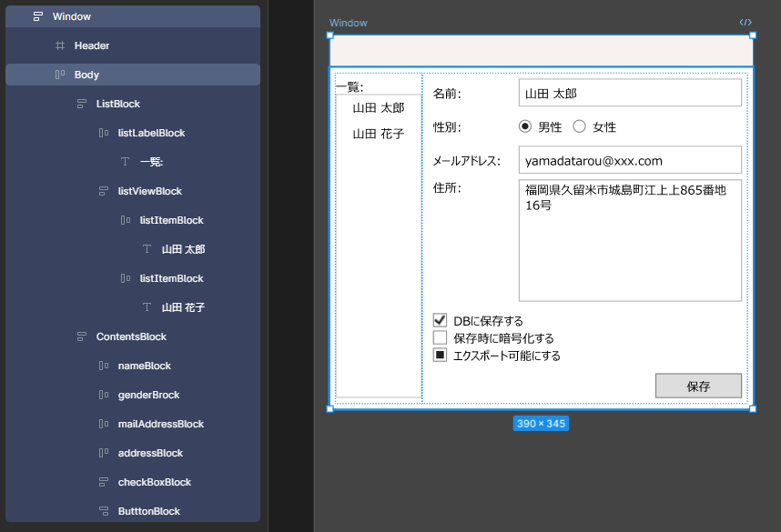Open the code view with the </> icon
Image resolution: width=781 pixels, height=532 pixels.
(x=745, y=22)
